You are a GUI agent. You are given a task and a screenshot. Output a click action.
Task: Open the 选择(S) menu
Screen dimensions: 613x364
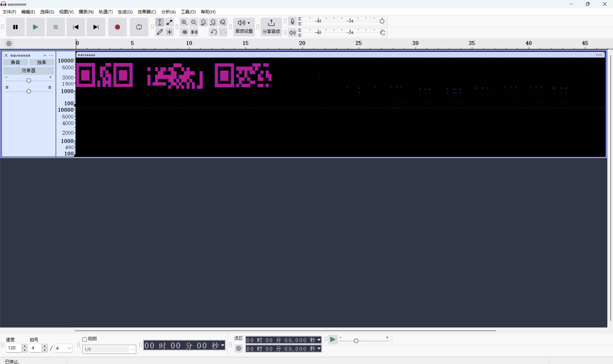(47, 12)
